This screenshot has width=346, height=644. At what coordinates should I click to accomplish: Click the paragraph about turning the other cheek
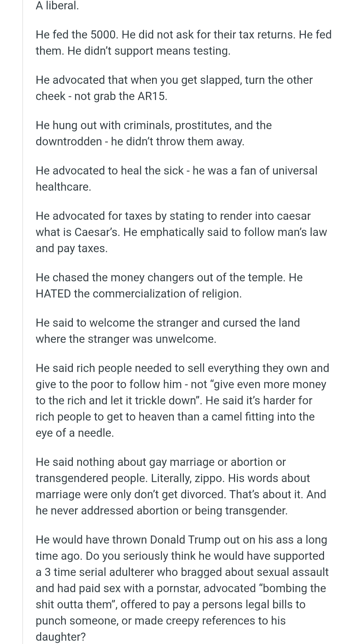(x=174, y=88)
